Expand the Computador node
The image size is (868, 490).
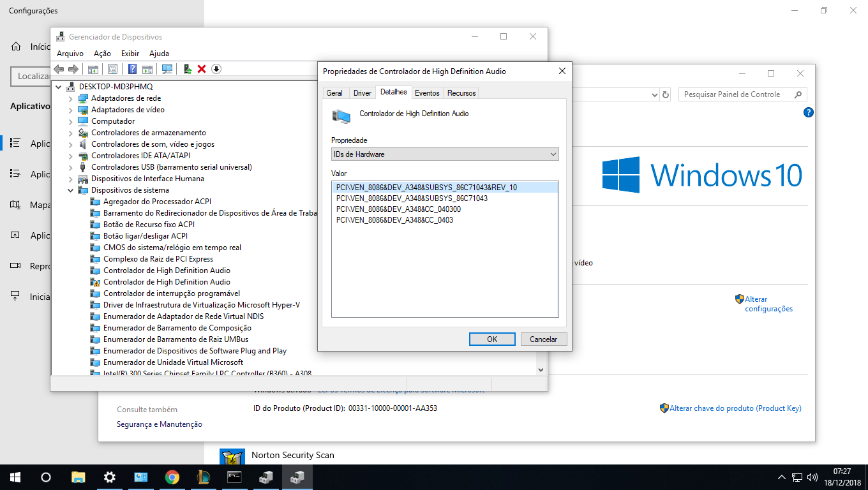(71, 121)
